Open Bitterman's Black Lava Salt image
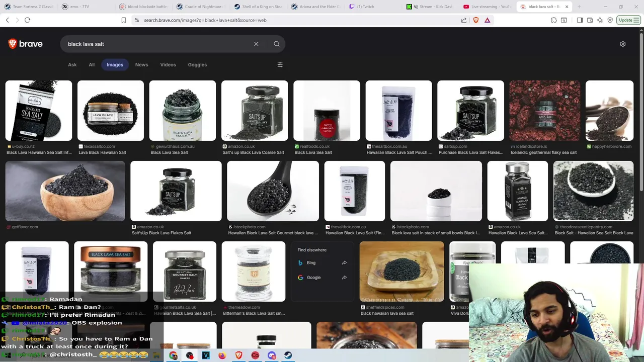This screenshot has width=644, height=362. (254, 271)
